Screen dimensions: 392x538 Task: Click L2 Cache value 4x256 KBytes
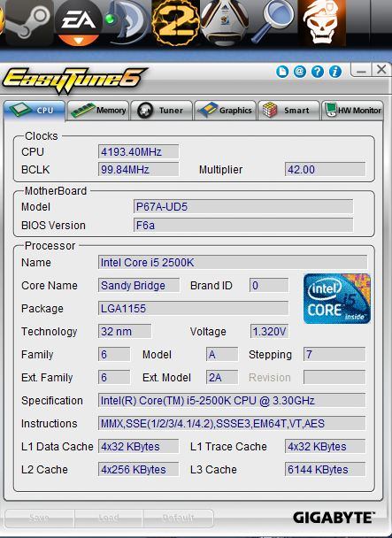[x=138, y=469]
